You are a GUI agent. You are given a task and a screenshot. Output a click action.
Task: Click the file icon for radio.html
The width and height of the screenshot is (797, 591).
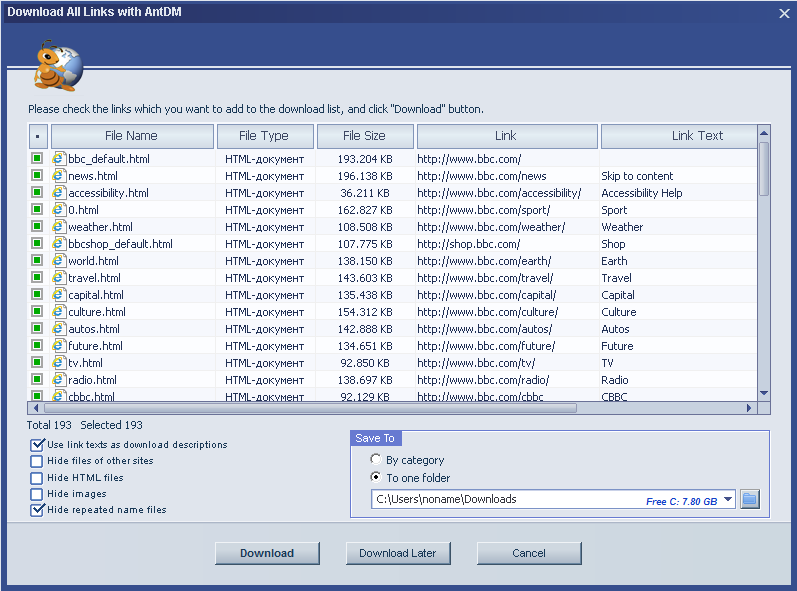coord(59,379)
